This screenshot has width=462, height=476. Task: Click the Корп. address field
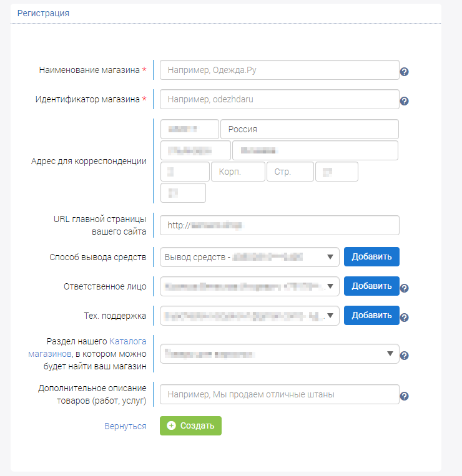tap(238, 172)
